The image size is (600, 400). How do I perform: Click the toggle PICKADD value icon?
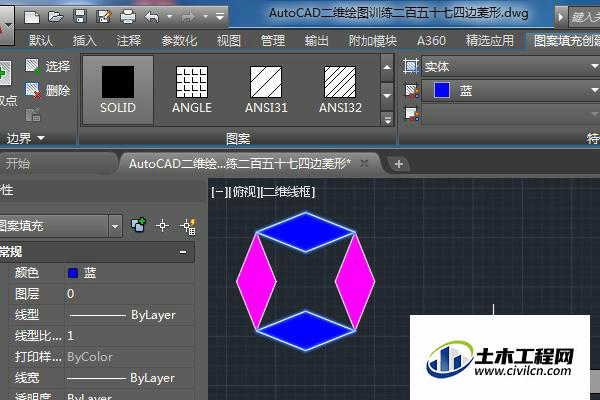138,225
